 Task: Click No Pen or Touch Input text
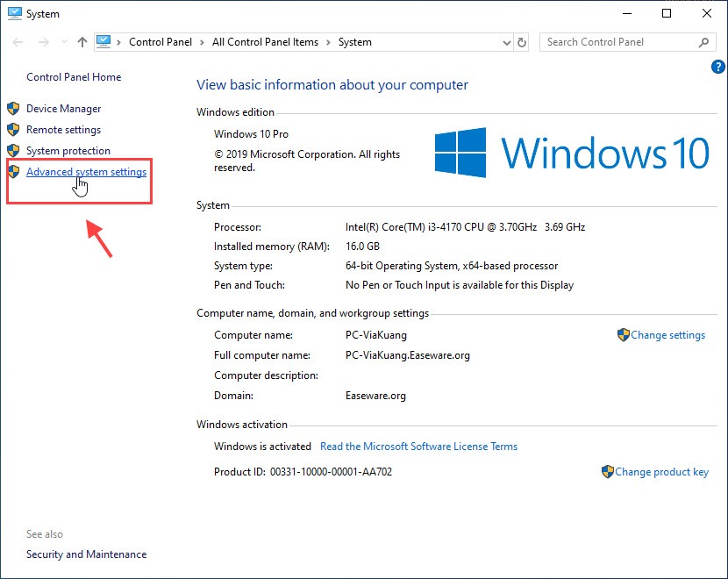[x=460, y=285]
